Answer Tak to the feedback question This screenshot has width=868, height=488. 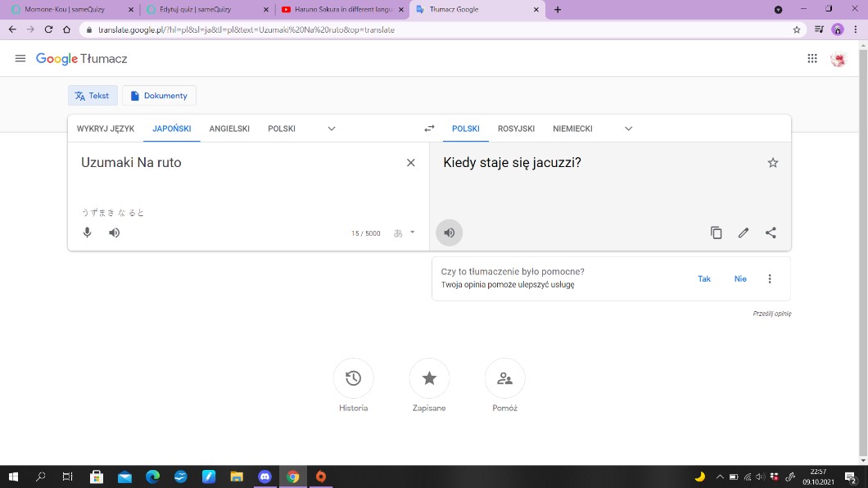[x=704, y=278]
